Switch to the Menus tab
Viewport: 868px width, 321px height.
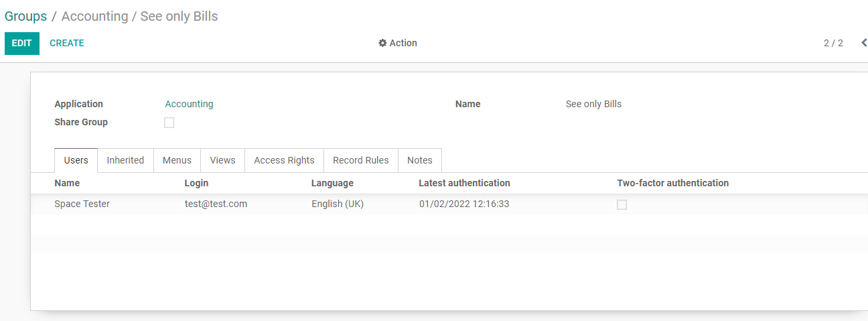[x=177, y=160]
